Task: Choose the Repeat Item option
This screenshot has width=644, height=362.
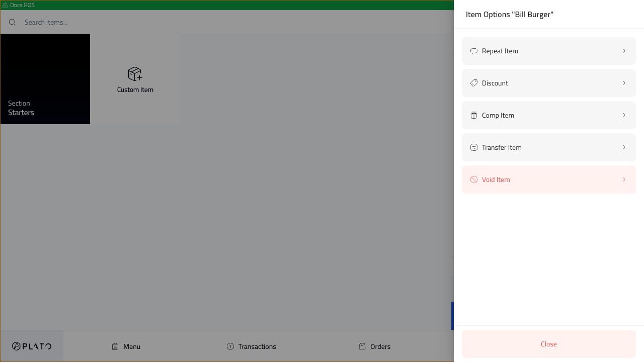Action: pyautogui.click(x=549, y=51)
